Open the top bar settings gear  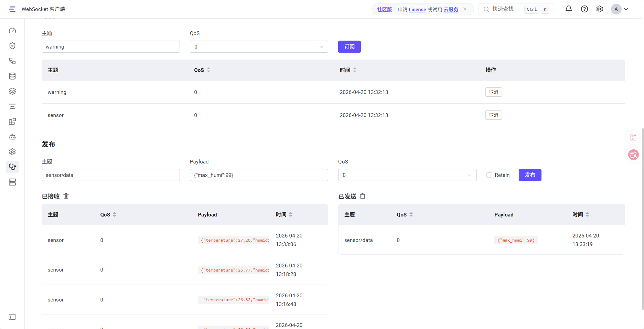600,9
